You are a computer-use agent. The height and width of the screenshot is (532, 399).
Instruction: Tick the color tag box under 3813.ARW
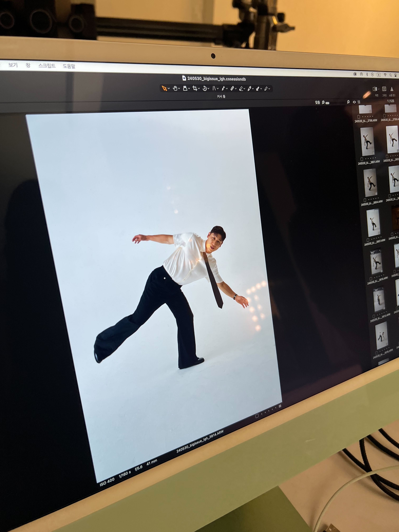pos(374,317)
